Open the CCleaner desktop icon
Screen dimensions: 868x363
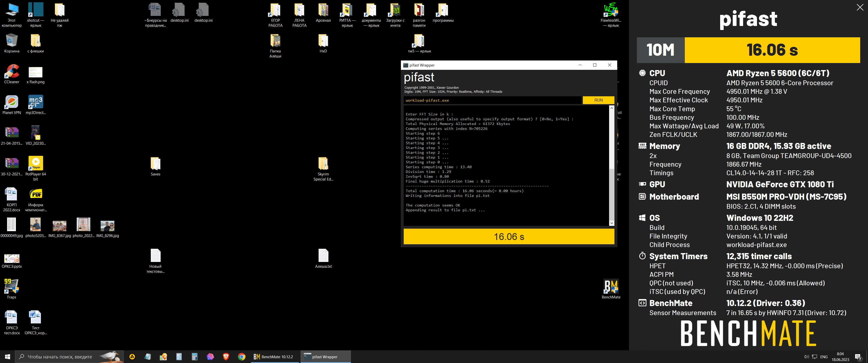(12, 74)
